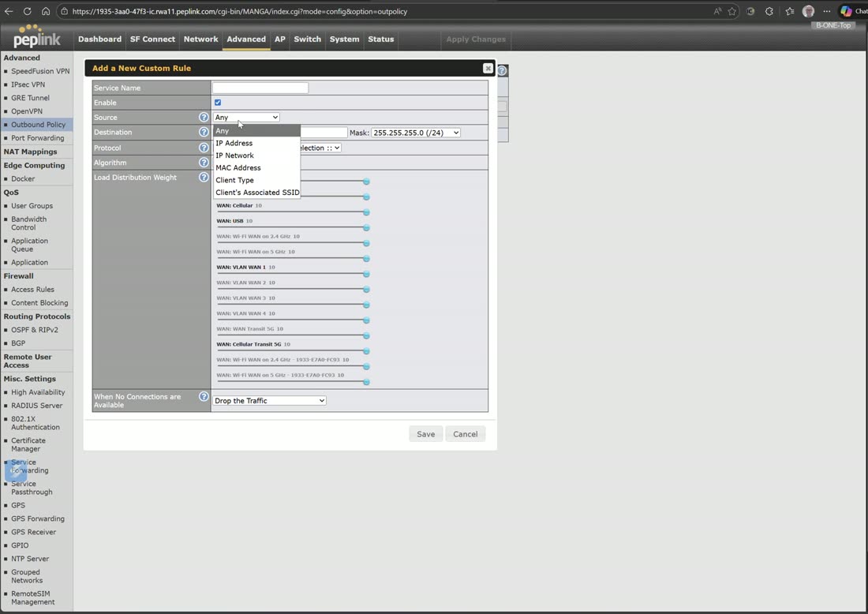Open help for the Algorithm field
Screen dimensions: 868x614
[x=204, y=163]
